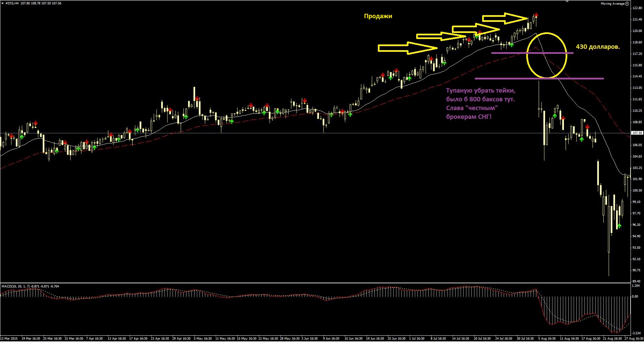The height and width of the screenshot is (342, 644).
Task: Click the 117.20 price scale label
Action: click(x=637, y=54)
